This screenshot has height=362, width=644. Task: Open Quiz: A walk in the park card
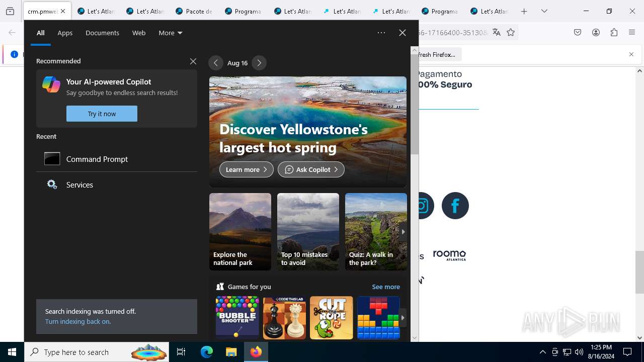[376, 232]
